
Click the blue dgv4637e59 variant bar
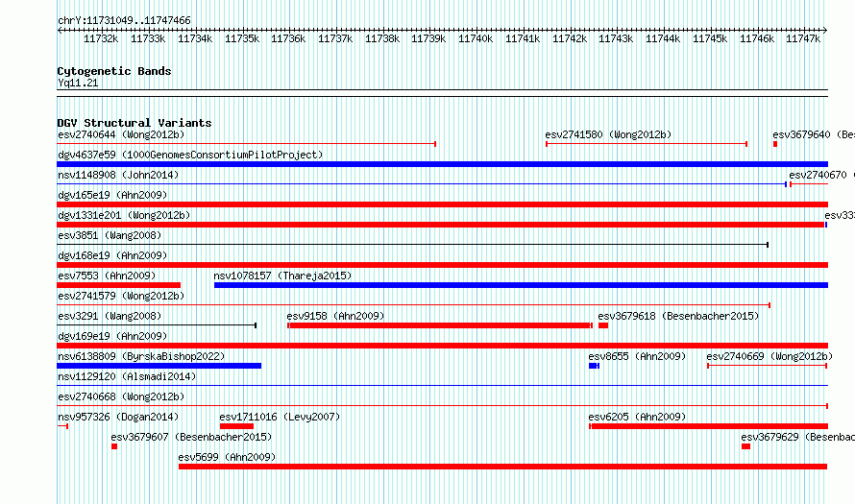[x=442, y=164]
